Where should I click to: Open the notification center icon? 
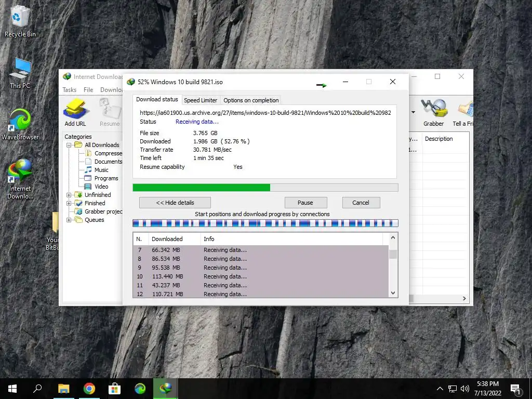point(515,389)
